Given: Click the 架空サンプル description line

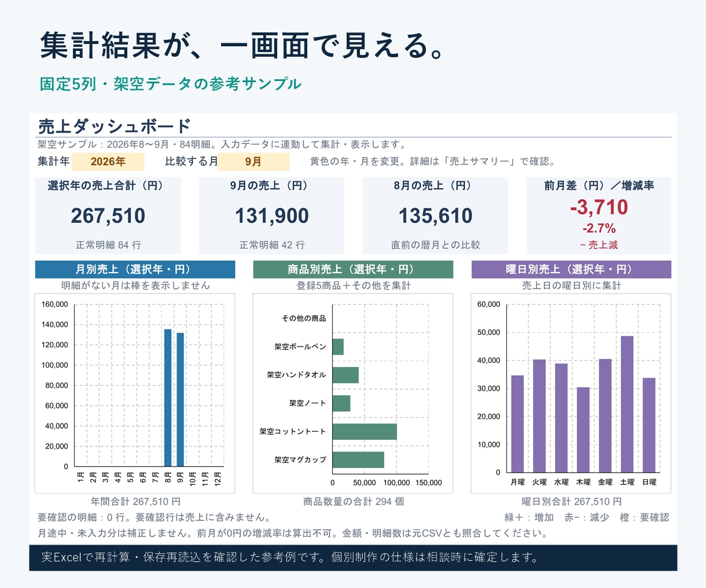Looking at the screenshot, I should click(223, 145).
